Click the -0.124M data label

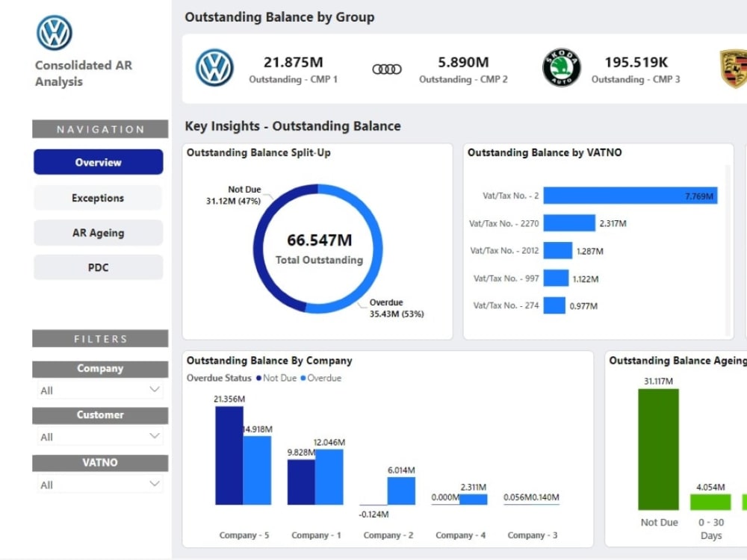coord(373,514)
